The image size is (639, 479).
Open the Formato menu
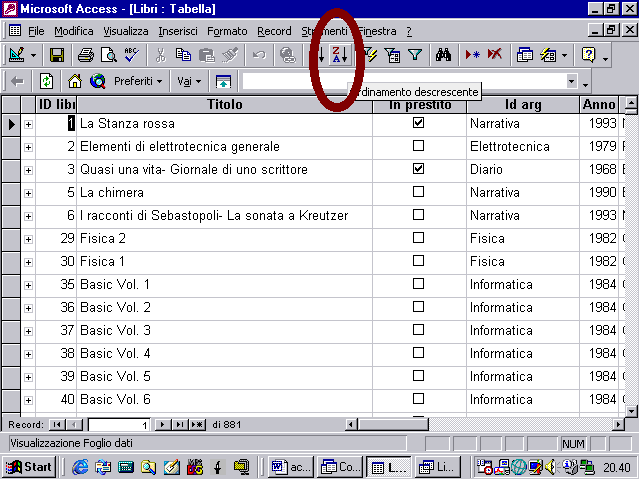[x=227, y=31]
